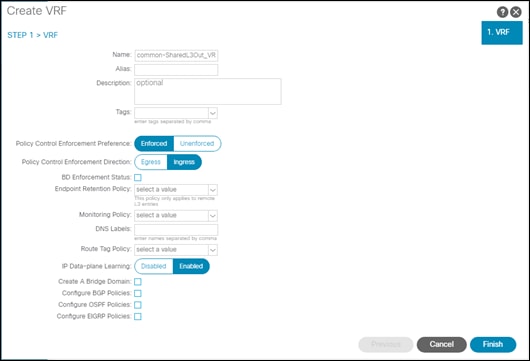Click into the Name field
The image size is (530, 361).
click(x=176, y=55)
